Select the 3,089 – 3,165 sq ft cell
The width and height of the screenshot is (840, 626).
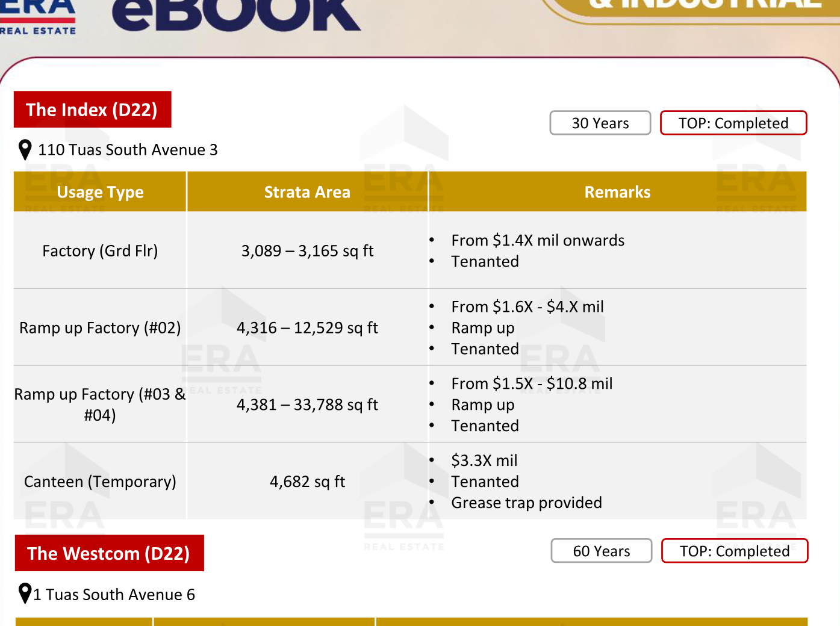coord(307,250)
